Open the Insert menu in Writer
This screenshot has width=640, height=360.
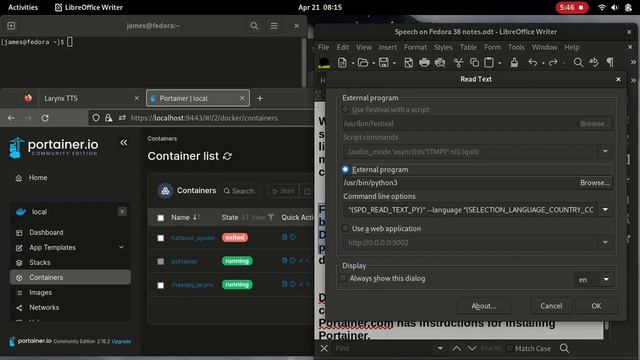click(387, 47)
